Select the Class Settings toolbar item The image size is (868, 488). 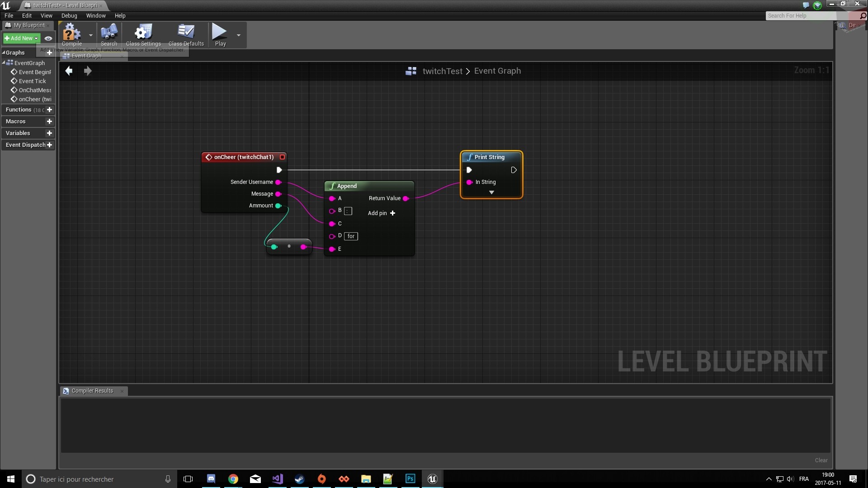(143, 34)
